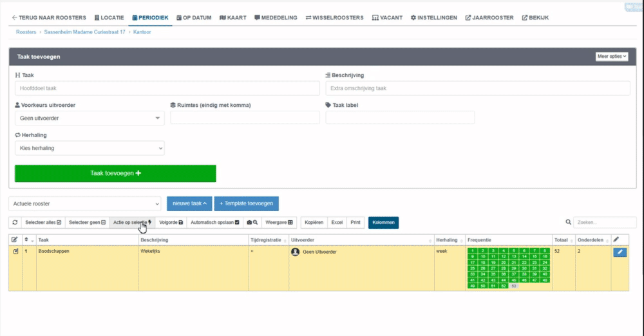Toggle Automatisch opslaan option
Viewport: 644px width, 336px height.
pyautogui.click(x=216, y=222)
